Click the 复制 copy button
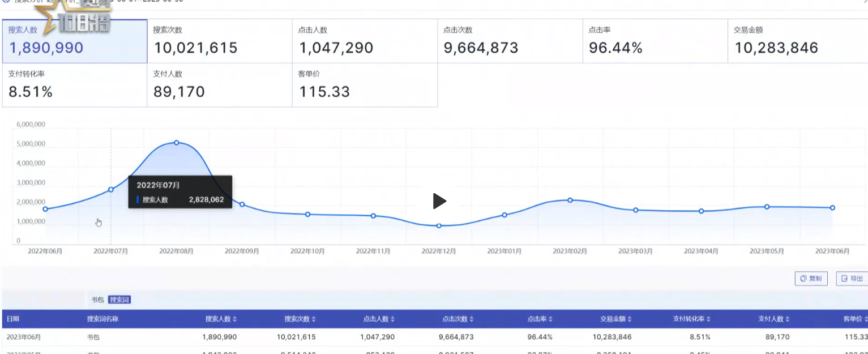This screenshot has height=354, width=868. click(x=811, y=279)
